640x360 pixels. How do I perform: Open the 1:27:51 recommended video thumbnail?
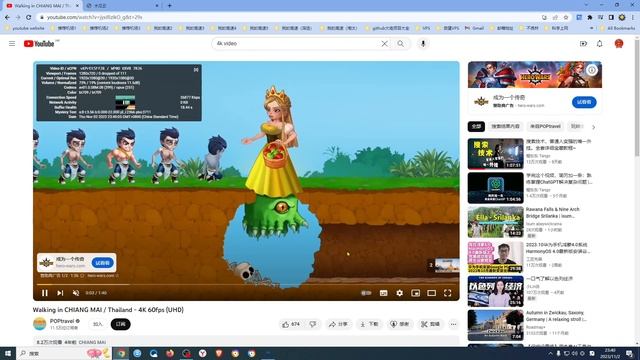[x=496, y=153]
